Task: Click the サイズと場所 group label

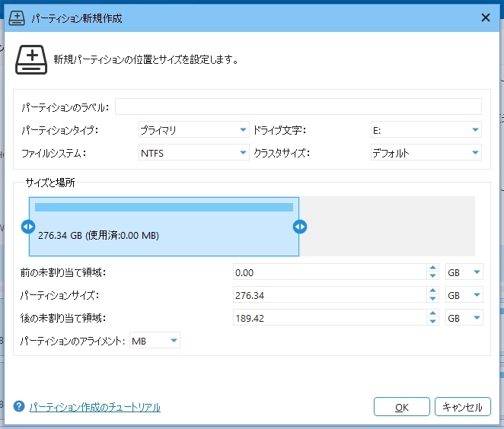Action: point(50,183)
